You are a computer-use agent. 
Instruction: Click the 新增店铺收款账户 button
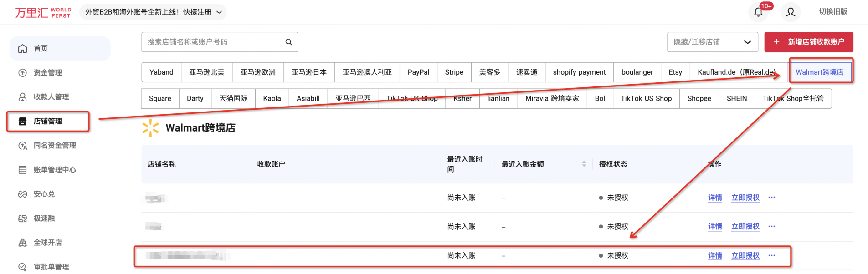pyautogui.click(x=808, y=42)
